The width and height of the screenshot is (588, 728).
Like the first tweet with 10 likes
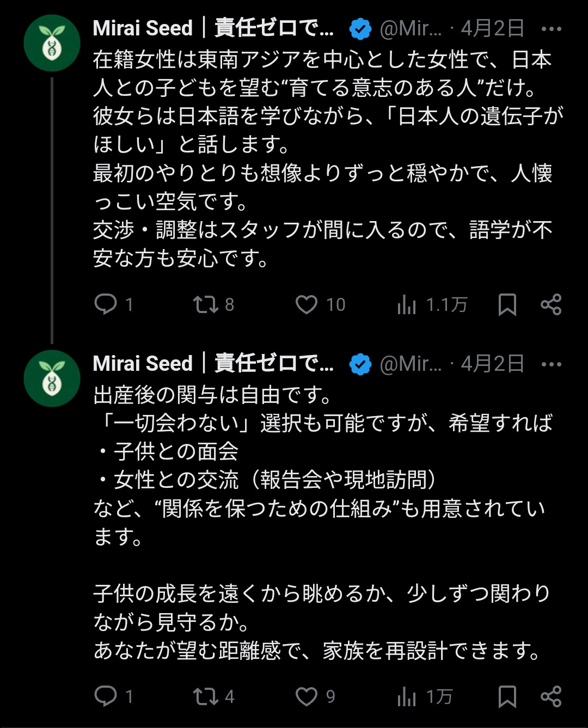tap(307, 304)
